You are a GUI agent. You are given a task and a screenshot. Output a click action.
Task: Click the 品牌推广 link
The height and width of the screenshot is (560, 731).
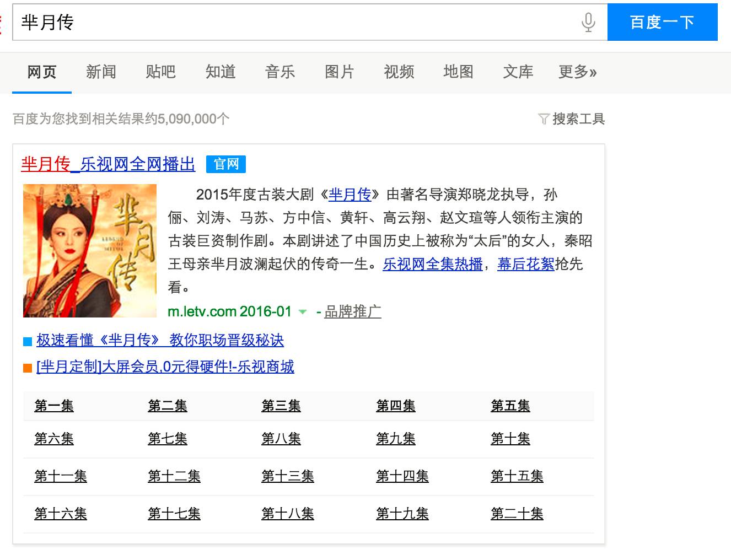click(x=353, y=311)
